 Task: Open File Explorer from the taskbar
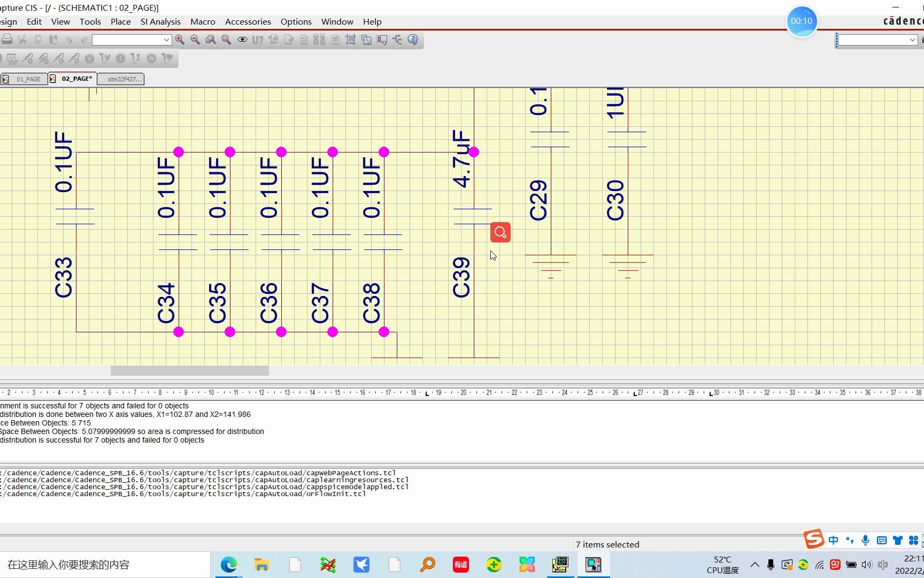coord(261,565)
